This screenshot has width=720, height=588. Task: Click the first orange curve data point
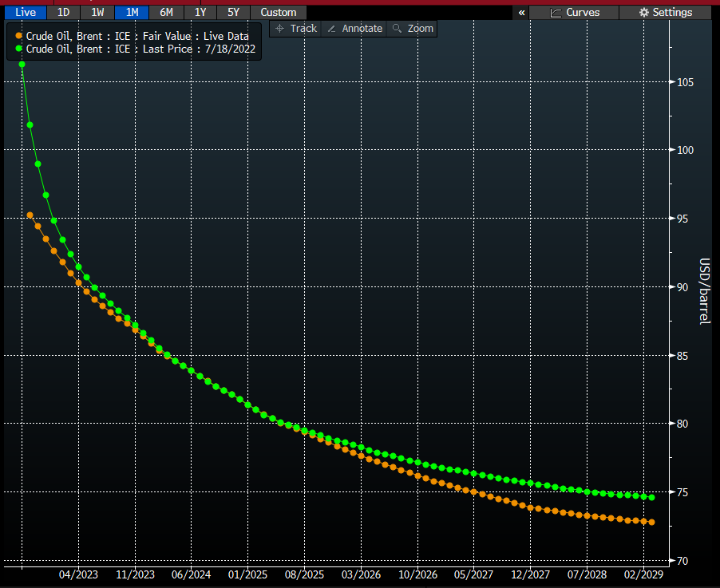pos(30,215)
